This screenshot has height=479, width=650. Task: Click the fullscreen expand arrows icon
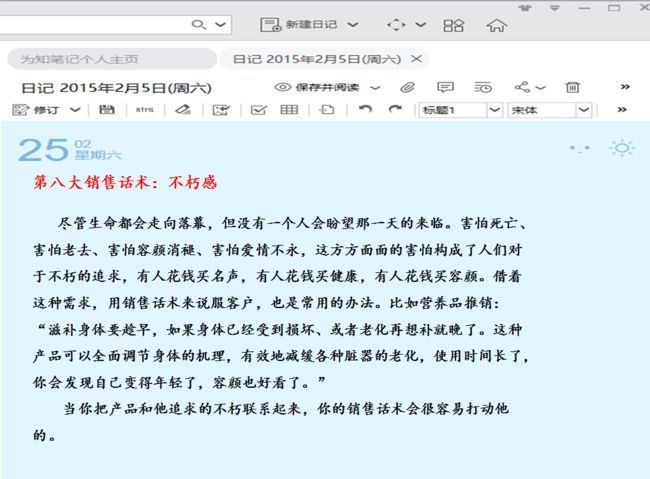tap(396, 25)
